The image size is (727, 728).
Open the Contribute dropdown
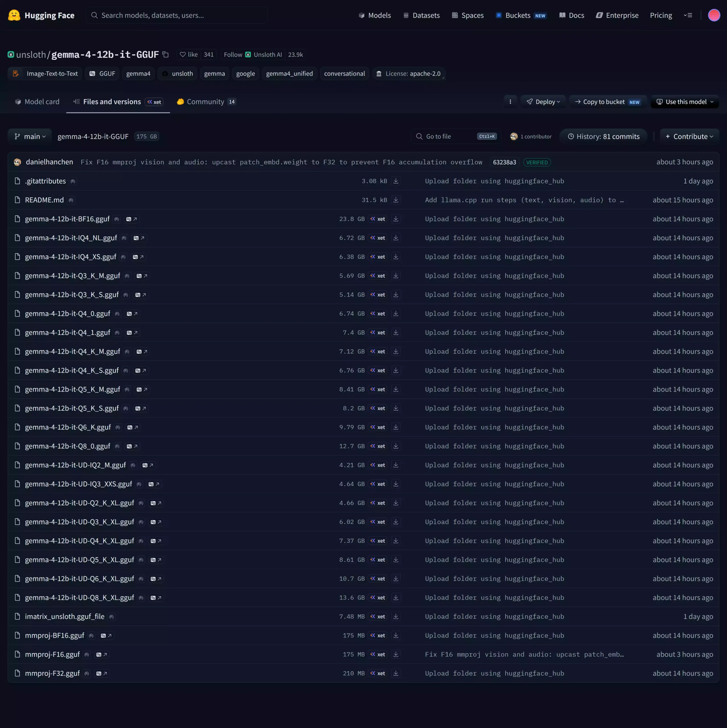point(689,136)
